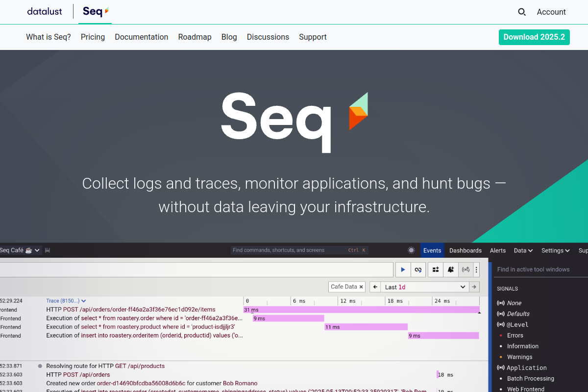Expand the Data dropdown menu
588x392 pixels.
tap(523, 250)
